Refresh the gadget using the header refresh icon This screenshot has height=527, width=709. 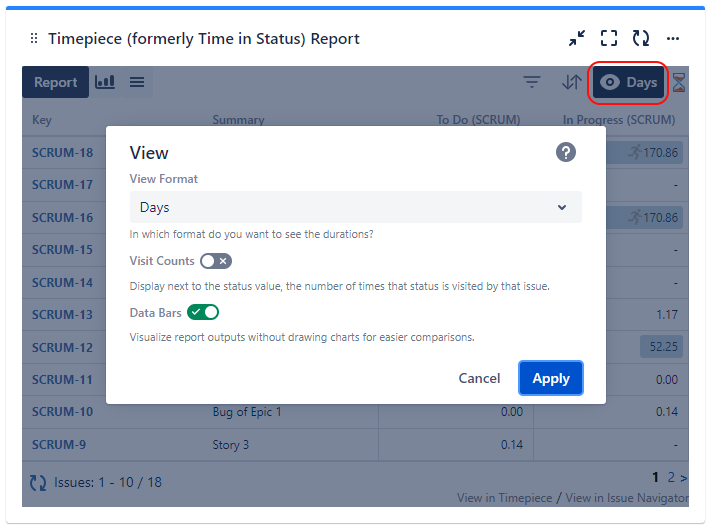[641, 39]
